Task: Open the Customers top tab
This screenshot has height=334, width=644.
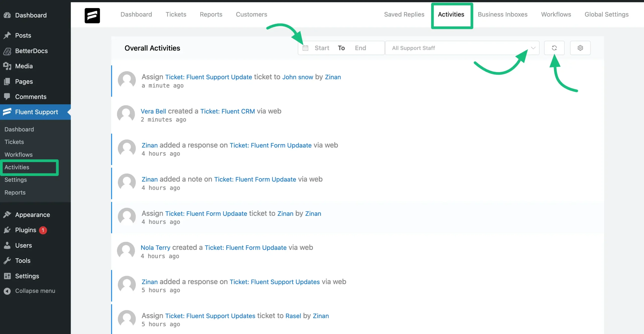Action: coord(251,14)
